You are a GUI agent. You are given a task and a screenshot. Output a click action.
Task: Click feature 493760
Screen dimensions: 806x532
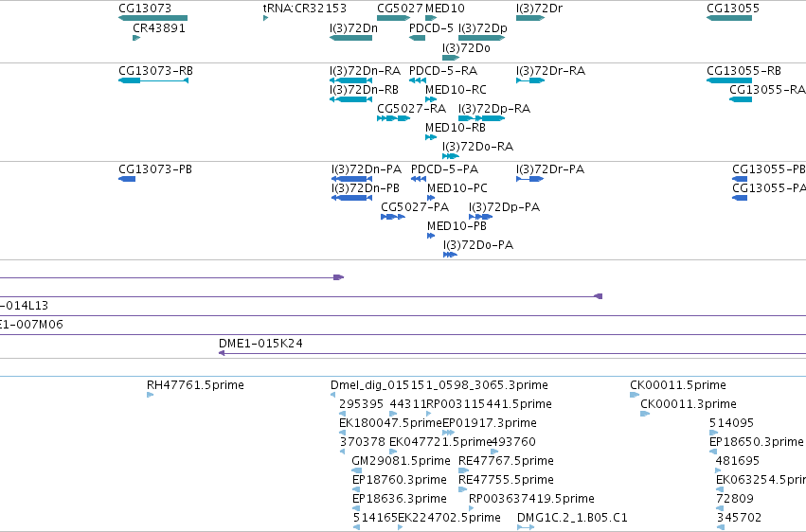coord(494,452)
